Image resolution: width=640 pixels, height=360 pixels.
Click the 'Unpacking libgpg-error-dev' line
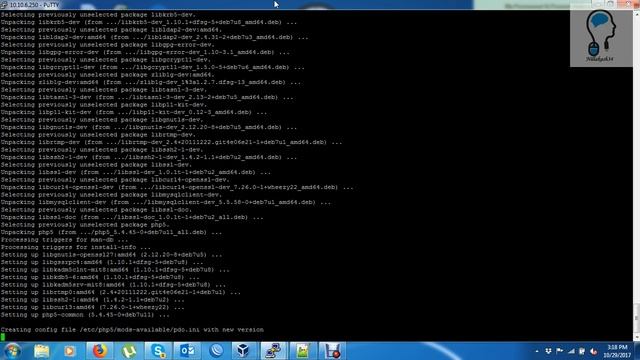coord(145,52)
